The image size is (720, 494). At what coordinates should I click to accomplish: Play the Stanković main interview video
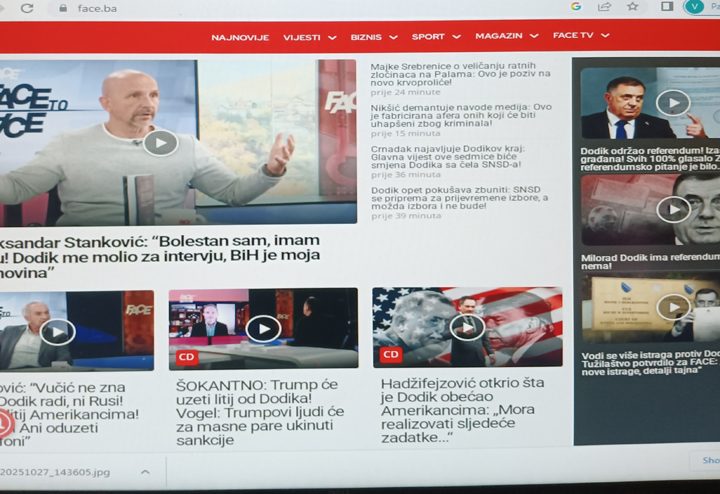click(x=160, y=143)
